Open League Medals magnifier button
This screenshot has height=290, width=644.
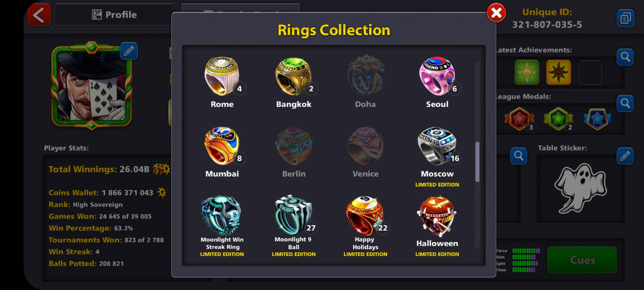point(625,104)
